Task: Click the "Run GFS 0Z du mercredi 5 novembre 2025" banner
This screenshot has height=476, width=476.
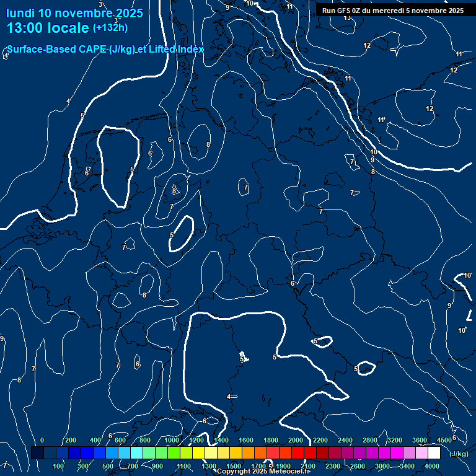Action: (393, 11)
